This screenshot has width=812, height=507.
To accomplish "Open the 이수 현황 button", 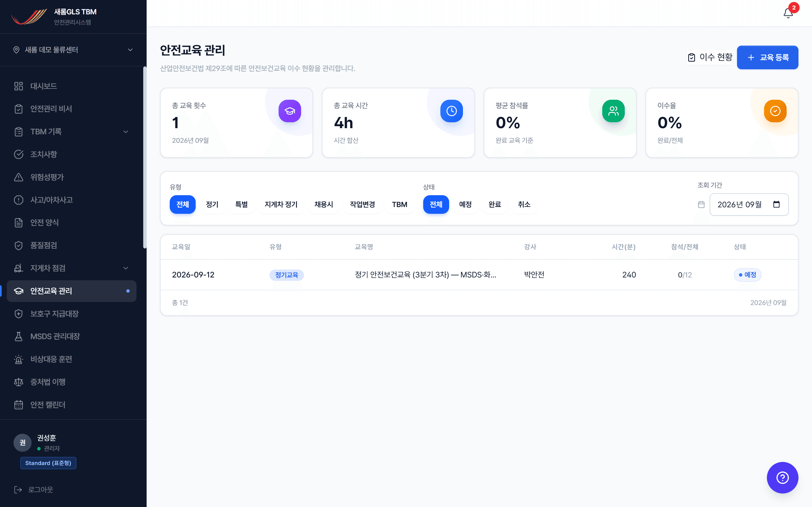I will 710,57.
